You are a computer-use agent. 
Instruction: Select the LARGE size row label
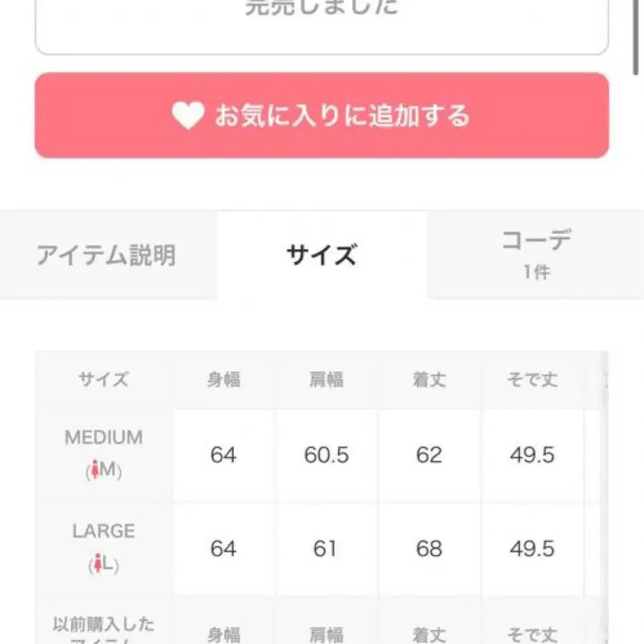coord(104,532)
